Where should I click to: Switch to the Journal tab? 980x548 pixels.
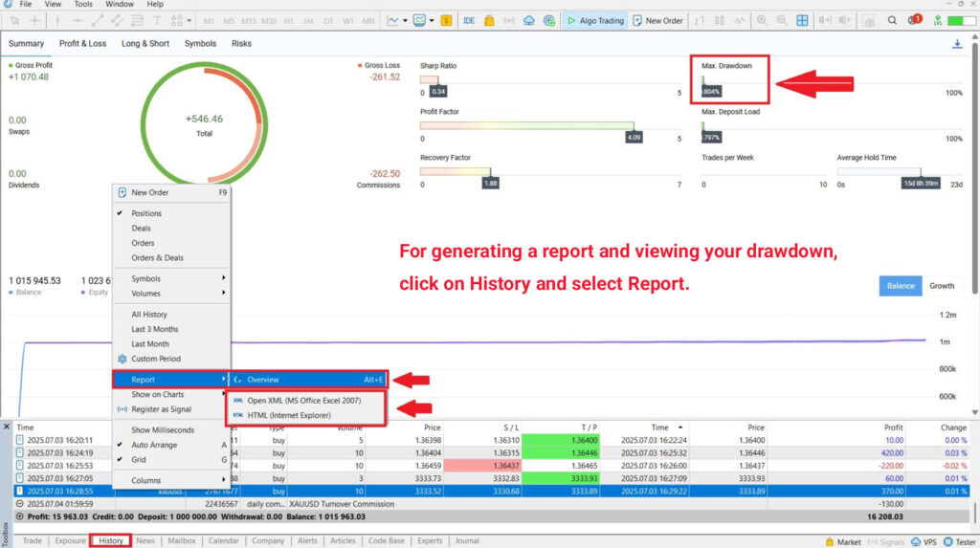click(x=467, y=540)
